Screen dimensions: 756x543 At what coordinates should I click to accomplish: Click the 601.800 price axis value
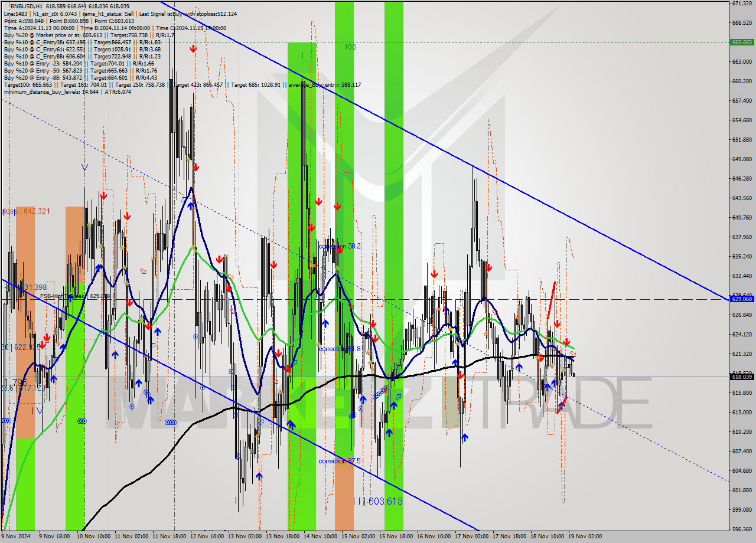click(741, 490)
